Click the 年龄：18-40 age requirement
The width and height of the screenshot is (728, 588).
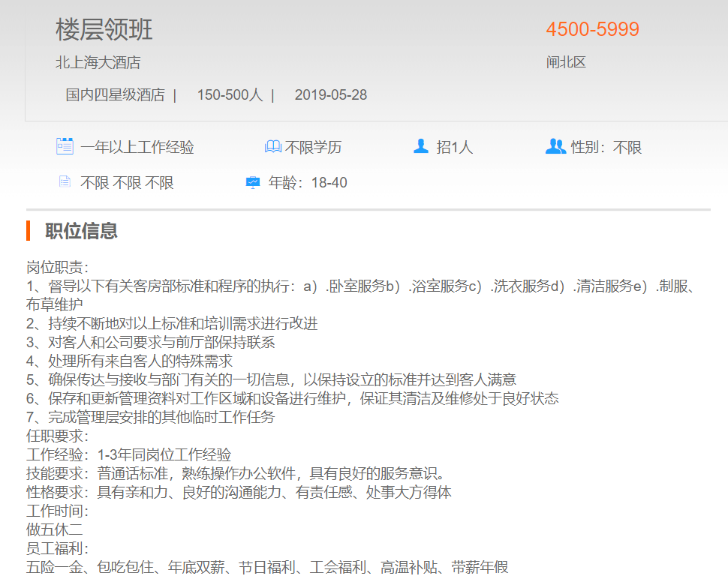[x=308, y=183]
